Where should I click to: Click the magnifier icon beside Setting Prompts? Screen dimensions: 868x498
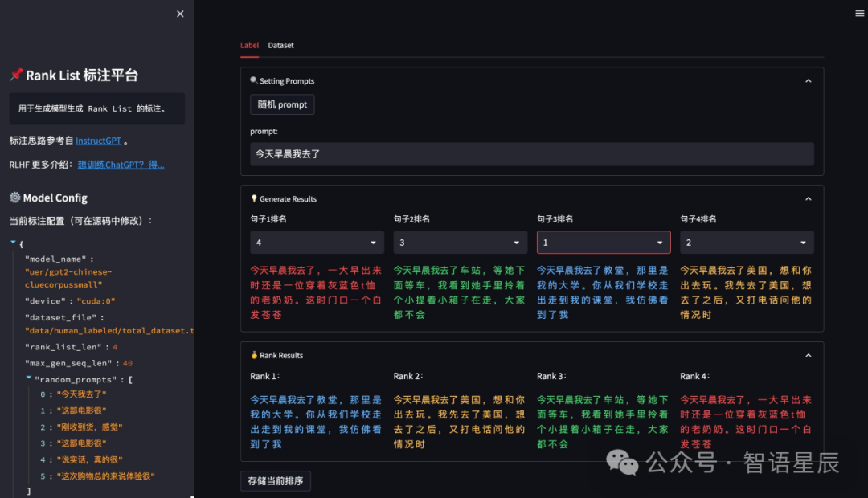pyautogui.click(x=253, y=80)
